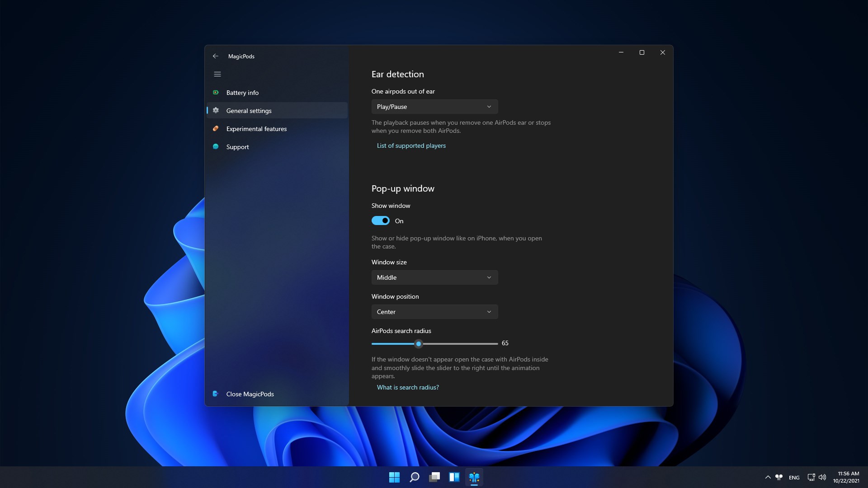The height and width of the screenshot is (488, 868).
Task: Click the green Battery info icon
Action: [216, 93]
